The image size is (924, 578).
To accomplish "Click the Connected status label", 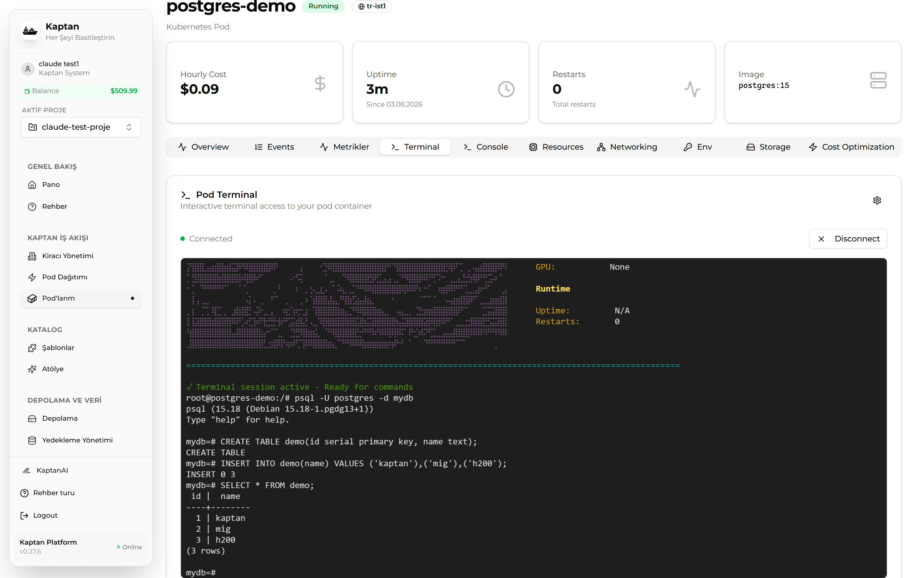I will tap(211, 239).
